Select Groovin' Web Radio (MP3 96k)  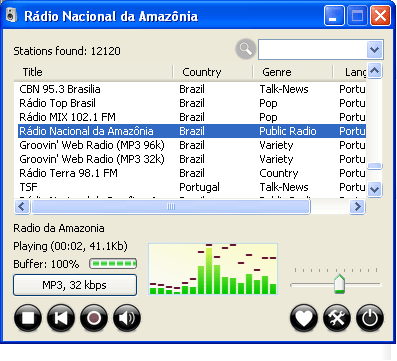click(192, 145)
